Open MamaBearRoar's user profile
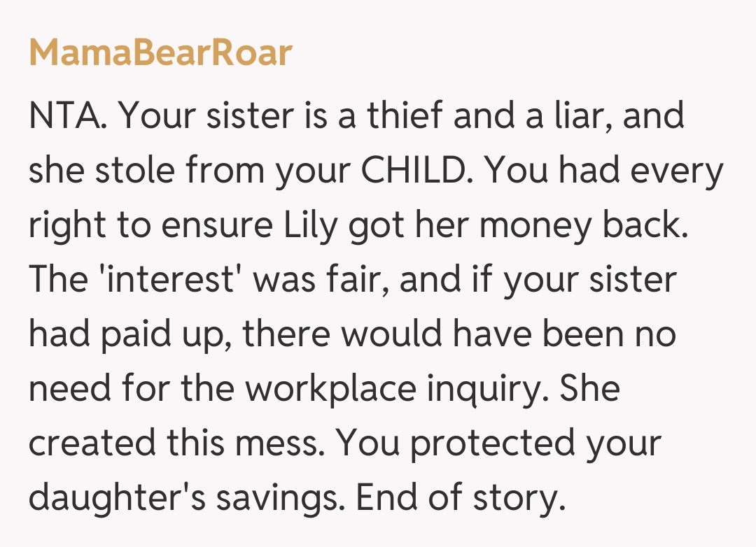 [x=160, y=53]
